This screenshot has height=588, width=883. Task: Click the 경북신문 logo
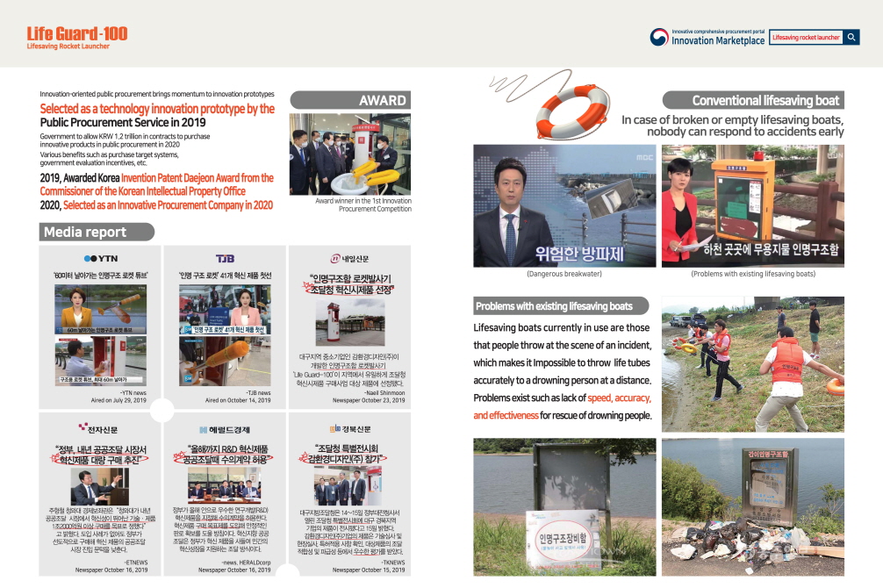pyautogui.click(x=350, y=429)
